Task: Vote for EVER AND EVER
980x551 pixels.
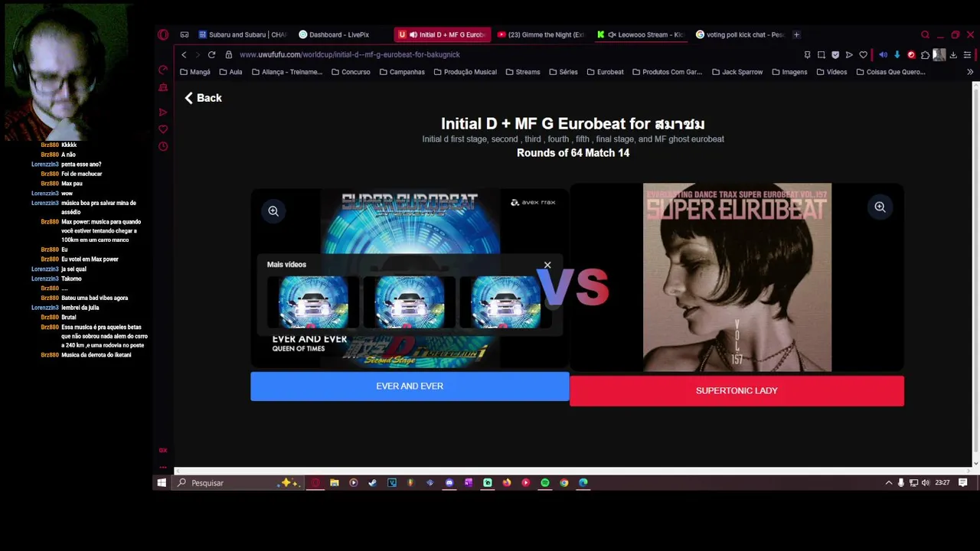Action: pos(410,386)
